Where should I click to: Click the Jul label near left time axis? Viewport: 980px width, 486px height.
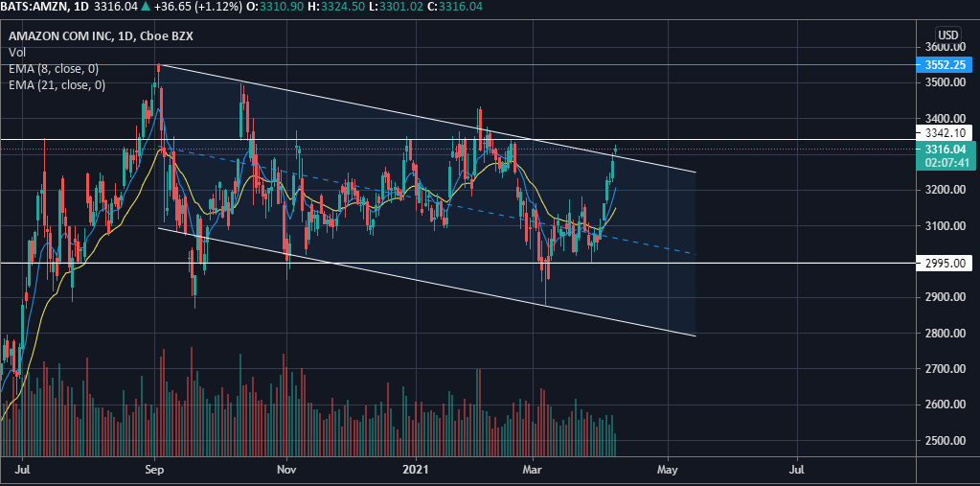pos(22,469)
